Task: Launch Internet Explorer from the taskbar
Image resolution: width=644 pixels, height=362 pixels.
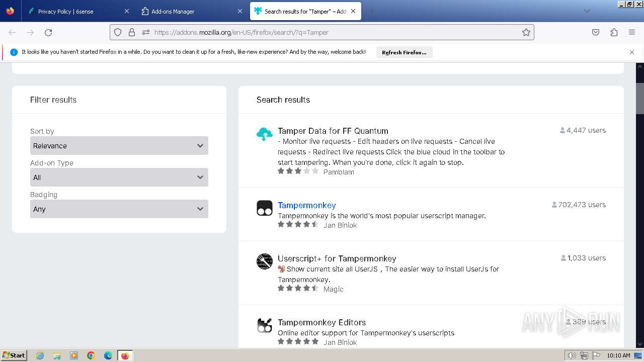Action: [40, 355]
